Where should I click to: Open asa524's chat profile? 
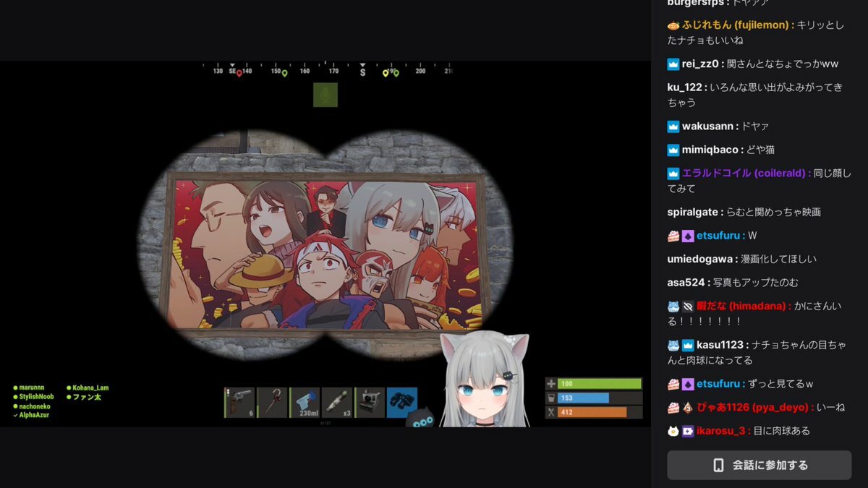point(686,283)
